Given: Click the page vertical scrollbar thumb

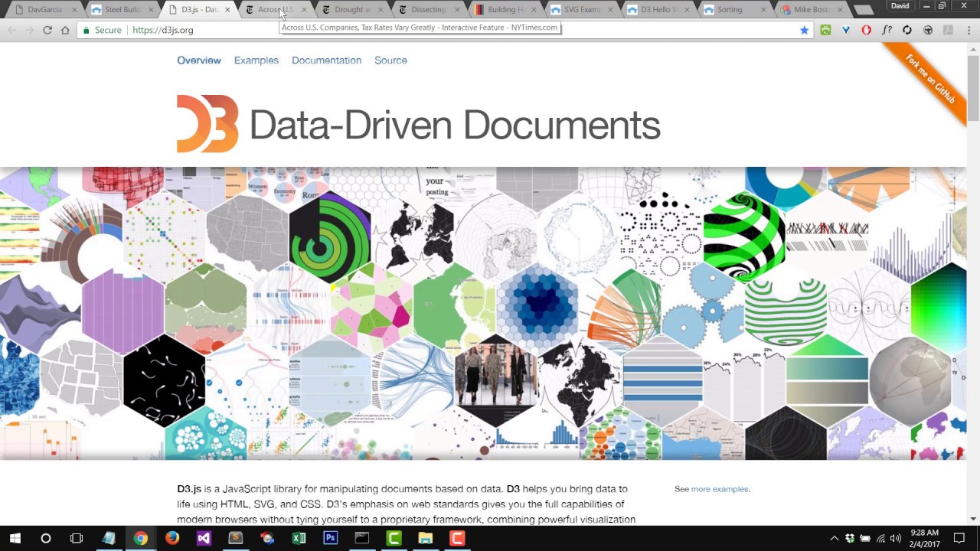Looking at the screenshot, I should pyautogui.click(x=973, y=88).
